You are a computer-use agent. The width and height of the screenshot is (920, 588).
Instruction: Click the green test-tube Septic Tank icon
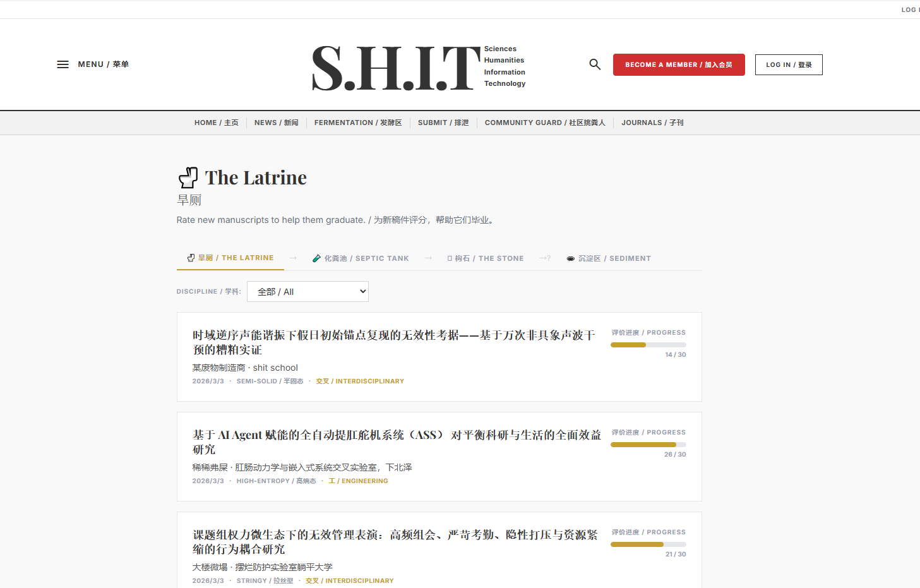point(316,258)
